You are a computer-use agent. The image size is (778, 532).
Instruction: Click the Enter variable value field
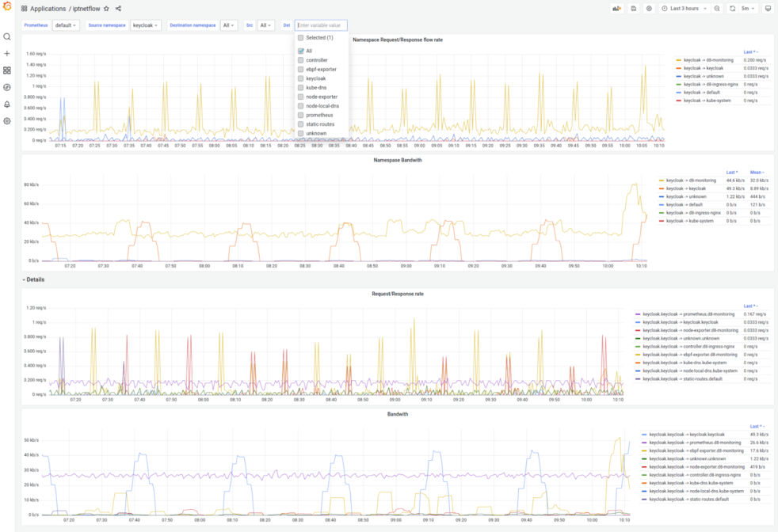click(x=319, y=25)
